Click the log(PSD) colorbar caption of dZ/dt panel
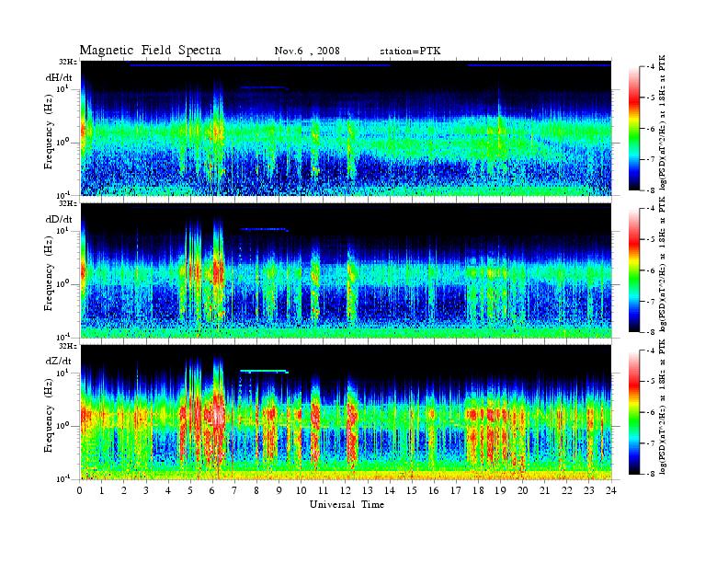The width and height of the screenshot is (728, 563). [x=662, y=407]
